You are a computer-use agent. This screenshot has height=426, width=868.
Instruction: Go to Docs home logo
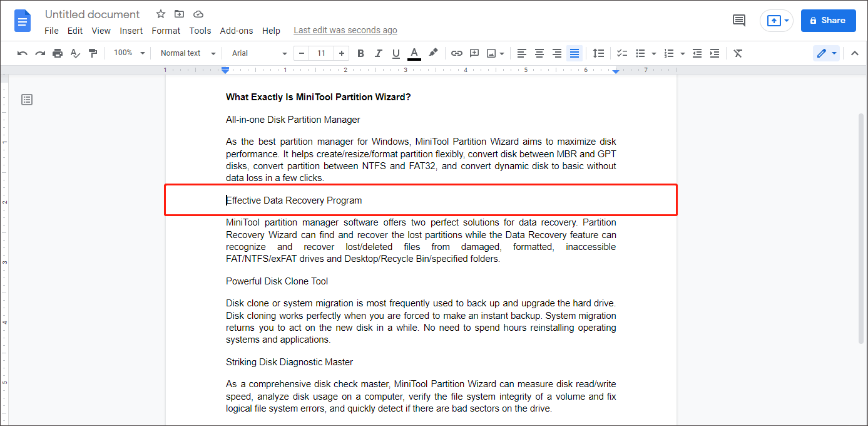[23, 21]
